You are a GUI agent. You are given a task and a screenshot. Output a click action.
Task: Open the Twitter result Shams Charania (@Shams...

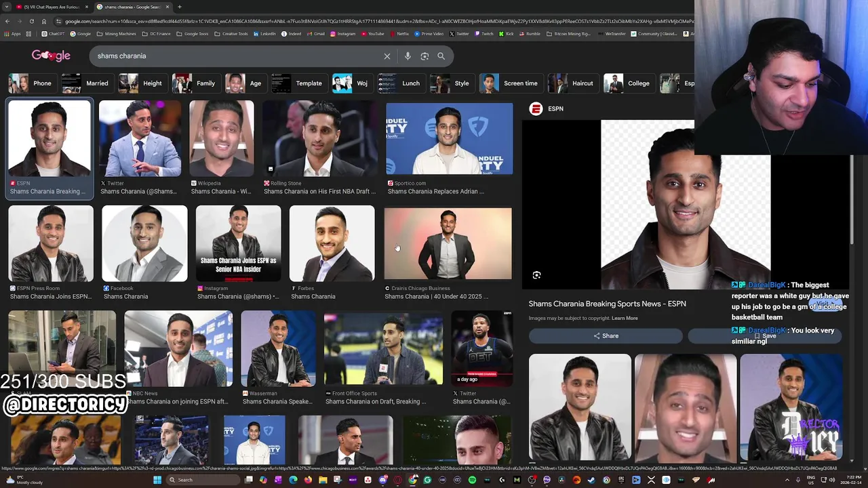click(x=140, y=191)
